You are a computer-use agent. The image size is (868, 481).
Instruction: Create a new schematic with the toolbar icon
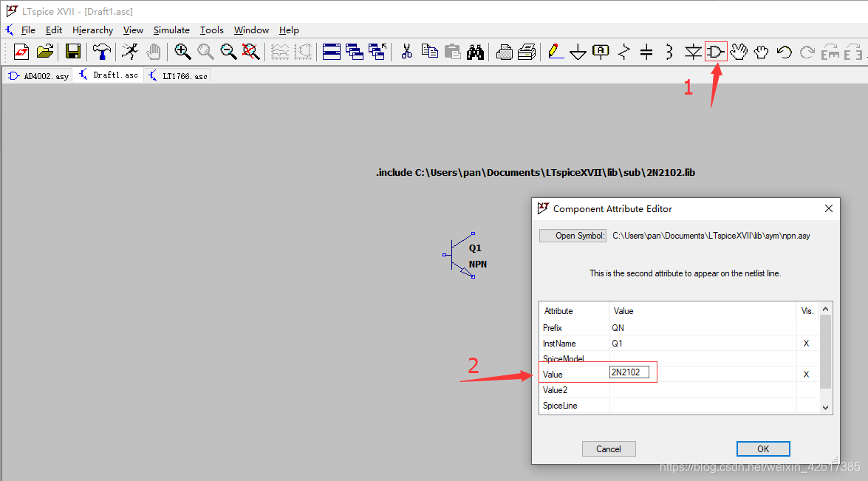pyautogui.click(x=21, y=52)
